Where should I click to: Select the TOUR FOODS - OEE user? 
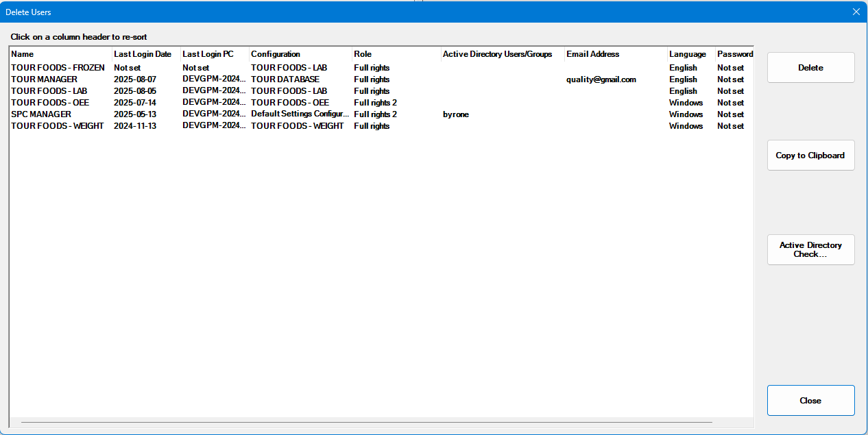coord(49,103)
